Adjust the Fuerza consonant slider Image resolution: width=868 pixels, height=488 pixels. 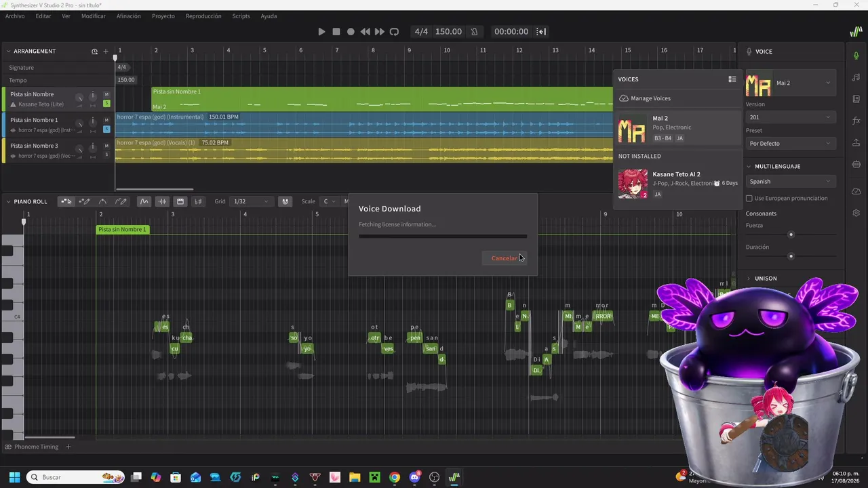coord(791,235)
